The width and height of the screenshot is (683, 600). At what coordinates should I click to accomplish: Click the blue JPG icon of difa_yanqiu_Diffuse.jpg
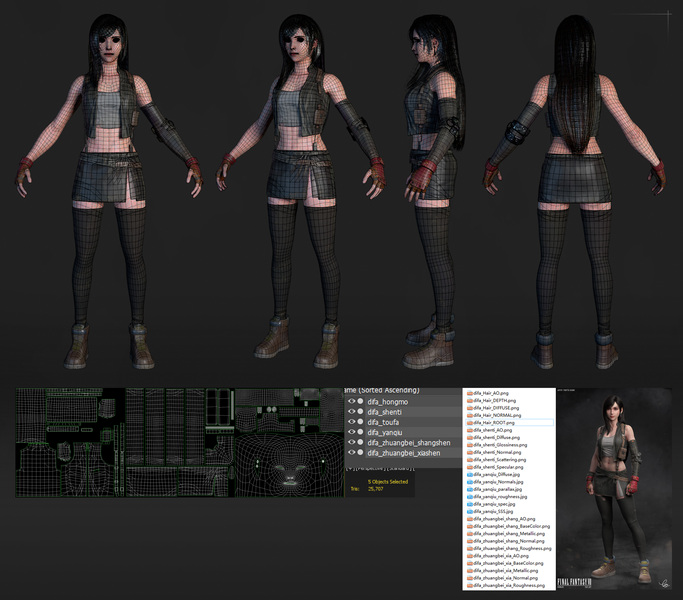point(470,475)
